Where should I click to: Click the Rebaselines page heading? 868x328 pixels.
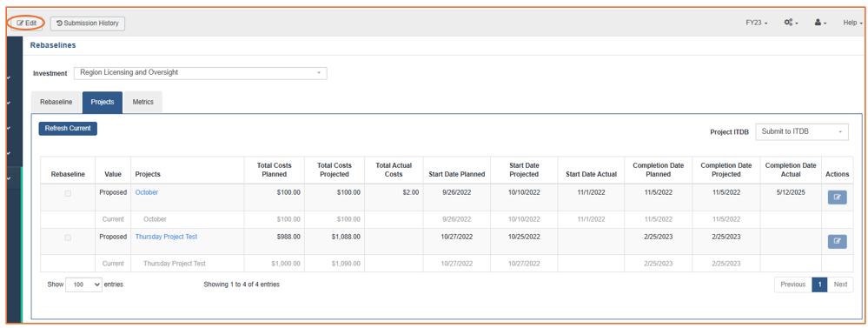tap(53, 45)
